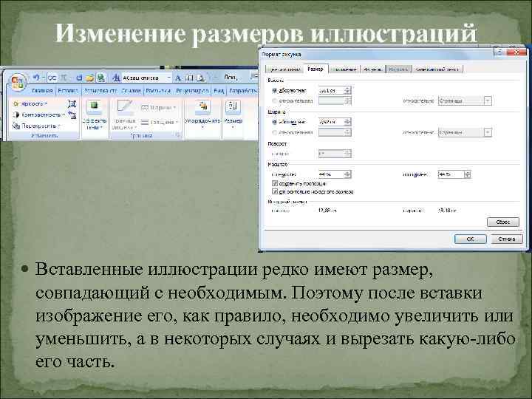Select the Рисунок tab in the dialog
The height and width of the screenshot is (399, 532).
coord(372,69)
